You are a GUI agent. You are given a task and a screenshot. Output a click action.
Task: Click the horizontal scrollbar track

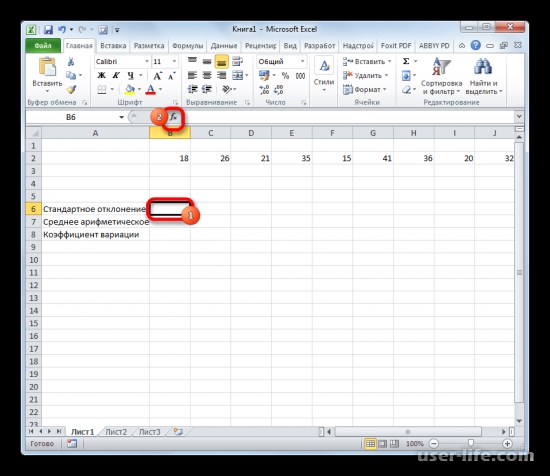click(x=408, y=432)
